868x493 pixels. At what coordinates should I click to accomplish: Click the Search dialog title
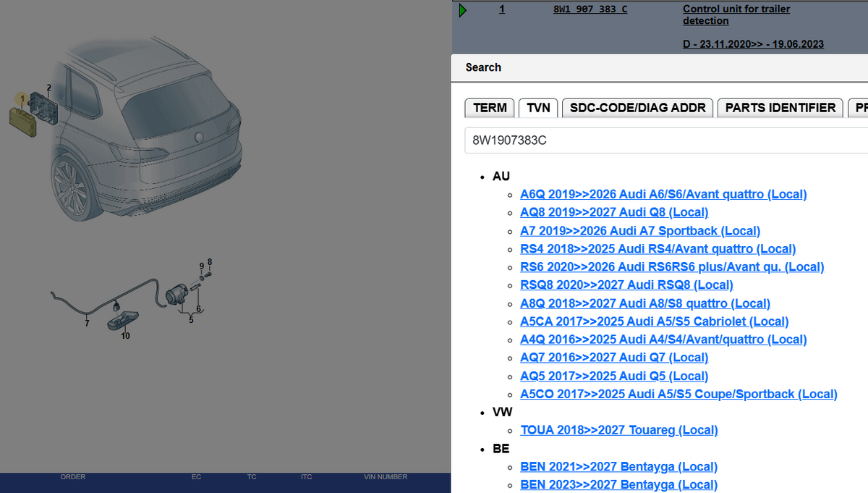coord(483,67)
